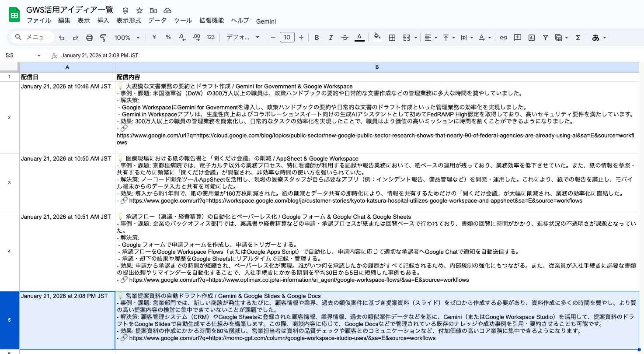
Task: Toggle bold formatting
Action: [x=317, y=38]
